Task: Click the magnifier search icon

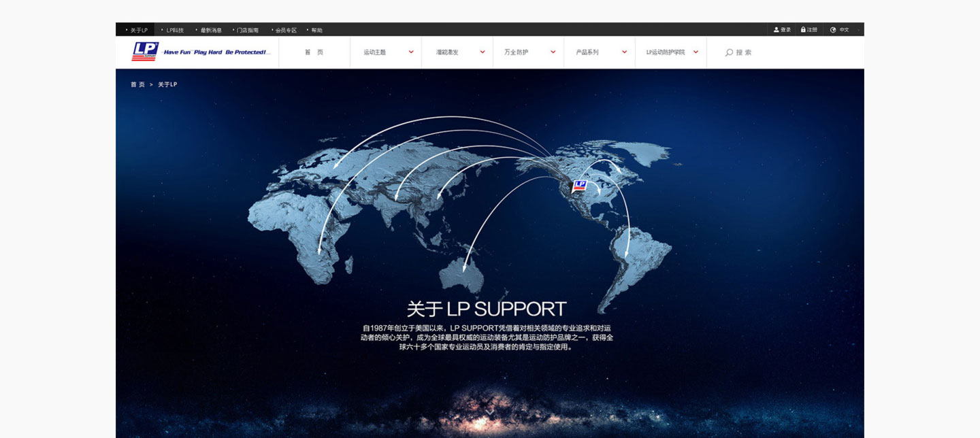Action: pyautogui.click(x=729, y=52)
